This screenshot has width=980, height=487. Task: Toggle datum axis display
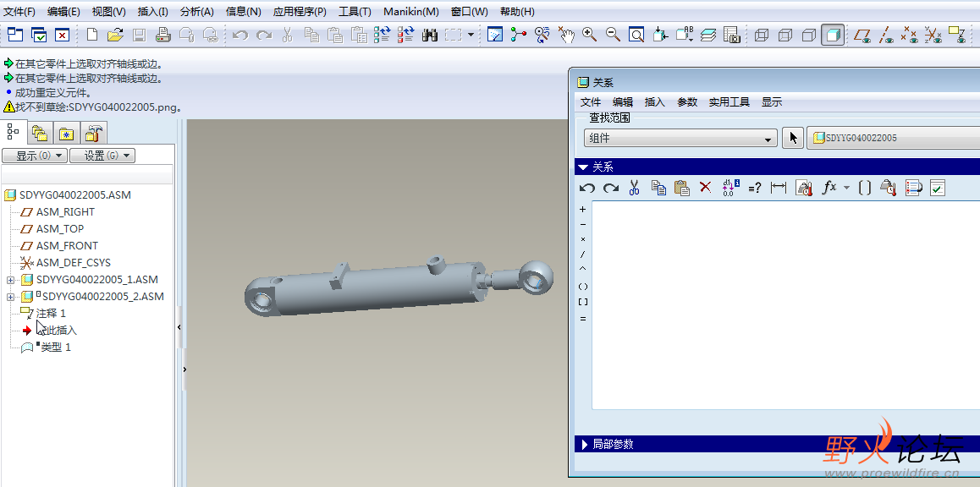[x=886, y=35]
